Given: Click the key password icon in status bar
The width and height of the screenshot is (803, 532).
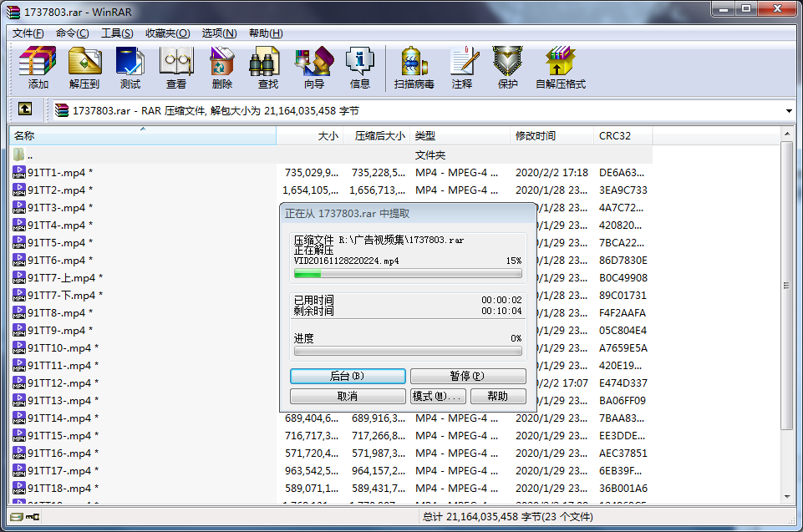Looking at the screenshot, I should click(33, 517).
